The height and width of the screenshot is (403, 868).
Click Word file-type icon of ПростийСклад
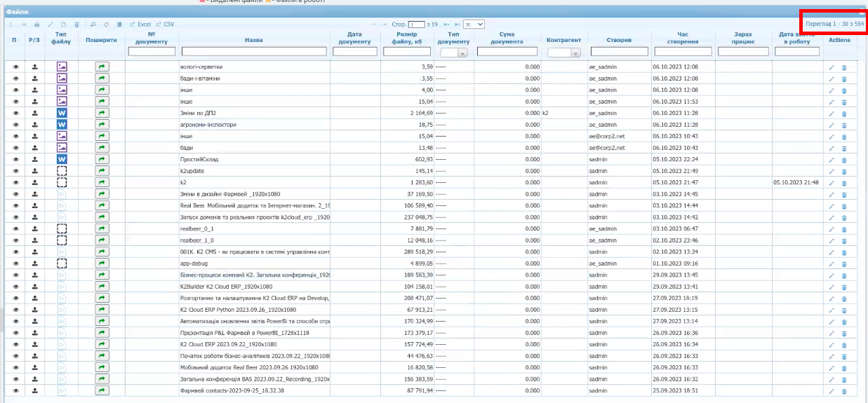(62, 159)
